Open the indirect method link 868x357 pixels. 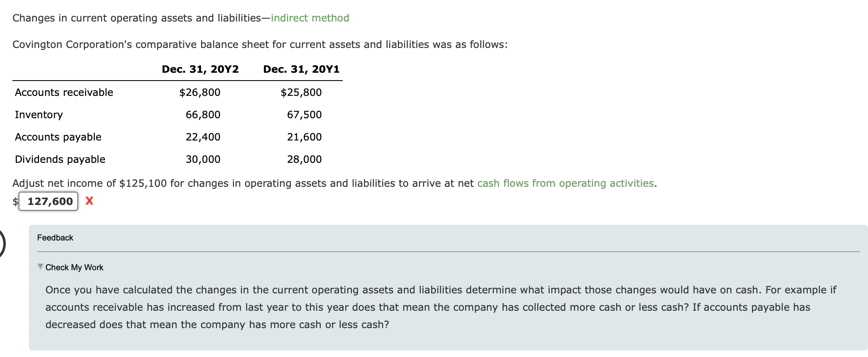pos(310,18)
